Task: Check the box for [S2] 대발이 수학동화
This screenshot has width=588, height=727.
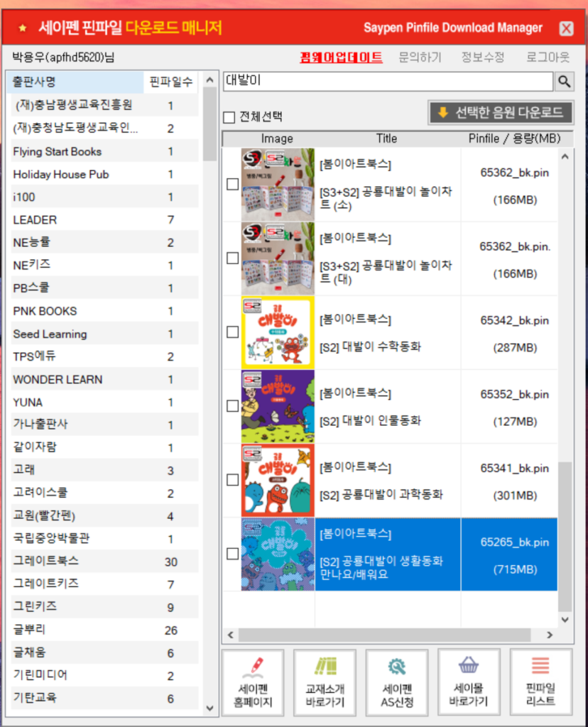Action: click(232, 332)
